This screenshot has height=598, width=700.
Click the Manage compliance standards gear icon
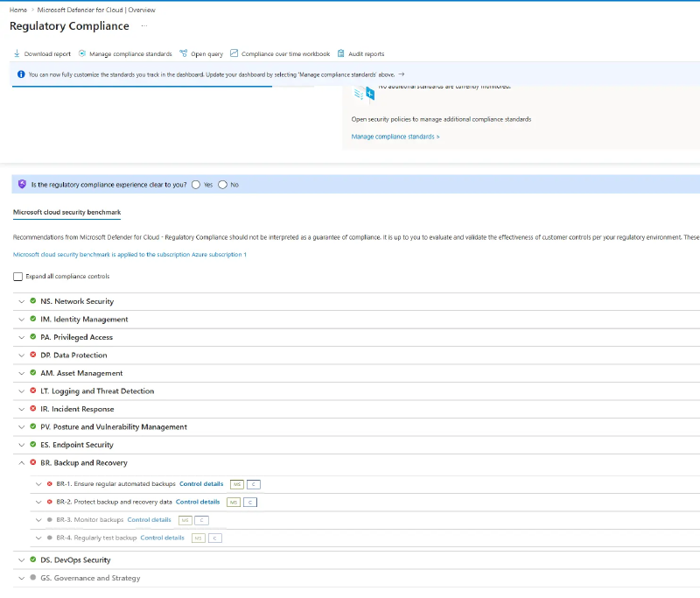[x=82, y=53]
